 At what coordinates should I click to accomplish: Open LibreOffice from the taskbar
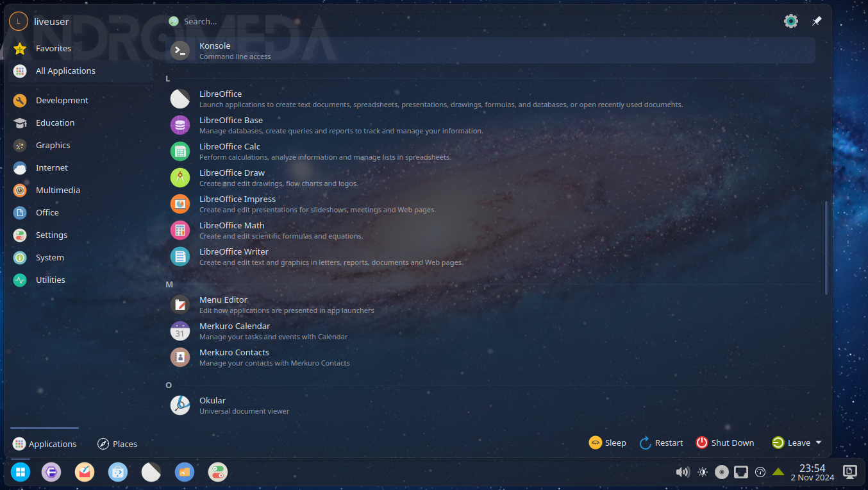click(151, 473)
